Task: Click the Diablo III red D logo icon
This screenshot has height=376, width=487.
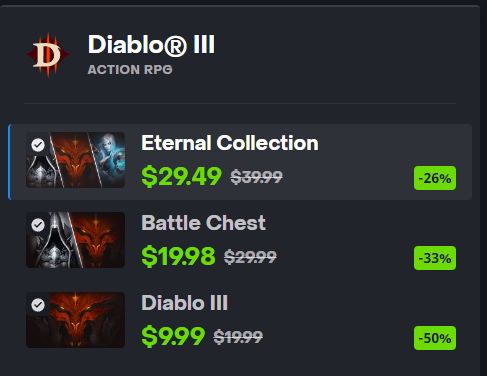Action: click(x=48, y=55)
